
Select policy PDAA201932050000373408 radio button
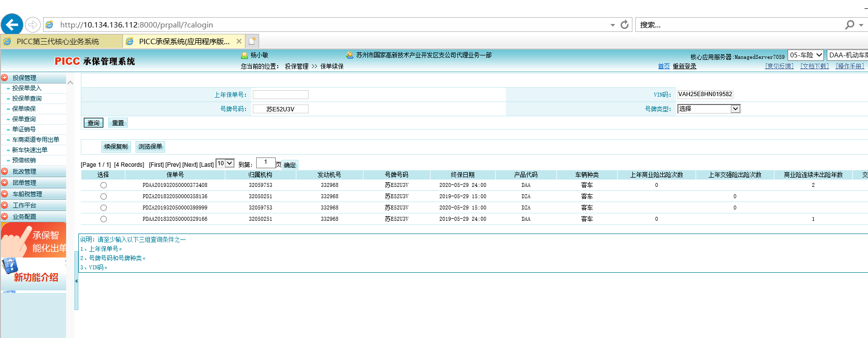click(103, 185)
